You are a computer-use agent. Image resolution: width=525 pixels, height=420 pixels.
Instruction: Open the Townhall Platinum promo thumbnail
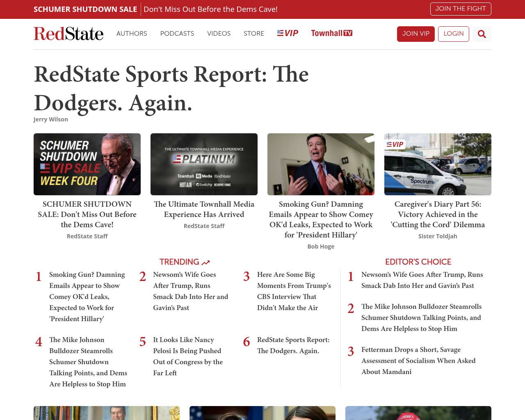click(204, 164)
